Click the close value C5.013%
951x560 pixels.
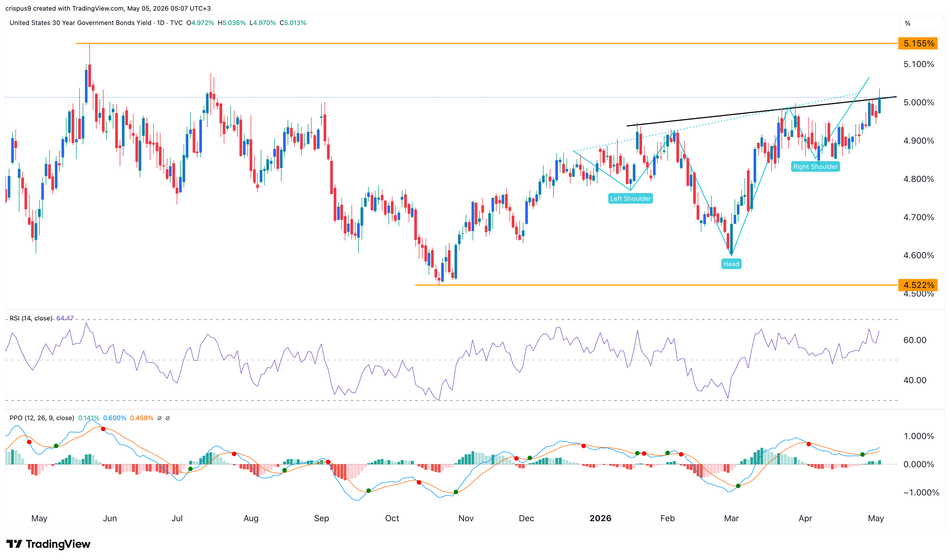click(x=293, y=23)
